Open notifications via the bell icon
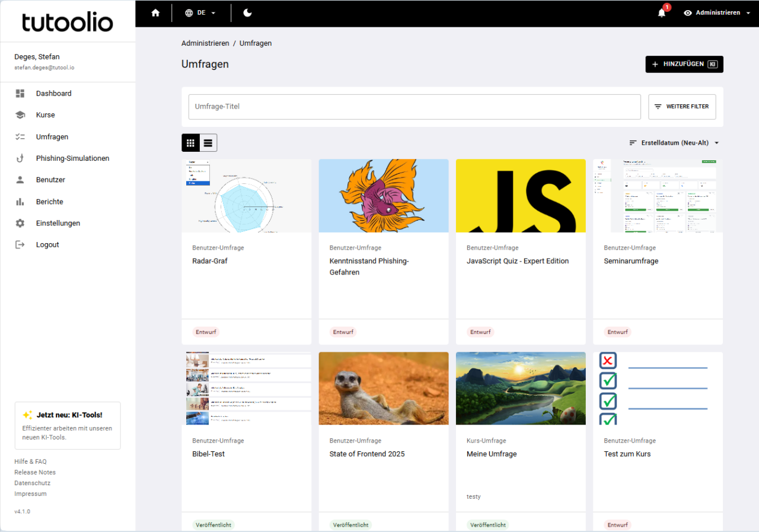The height and width of the screenshot is (532, 759). pos(662,13)
